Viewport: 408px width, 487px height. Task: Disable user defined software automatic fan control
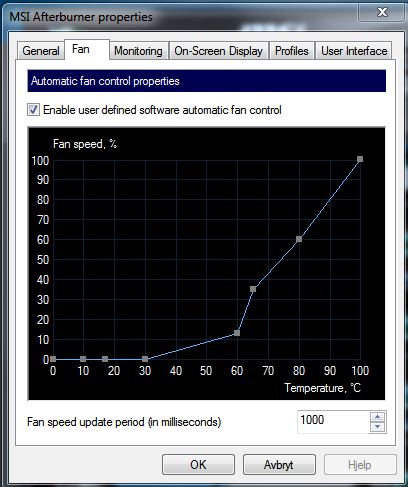33,110
